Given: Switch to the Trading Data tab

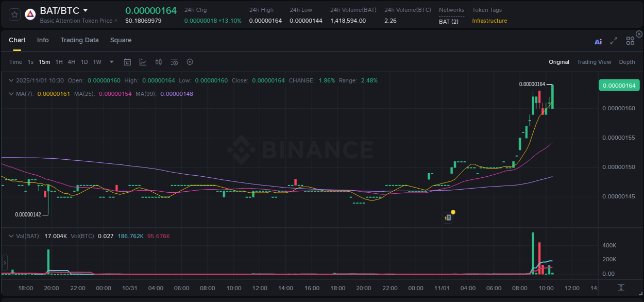Looking at the screenshot, I should (79, 40).
